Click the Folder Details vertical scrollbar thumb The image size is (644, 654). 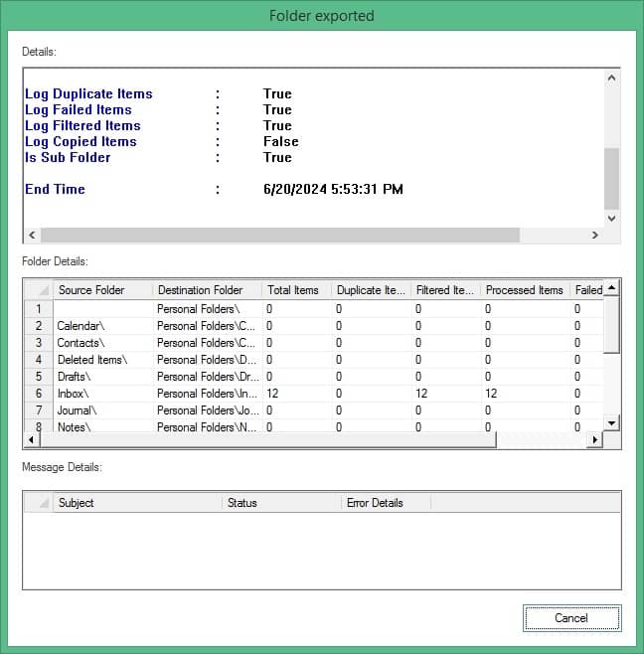pyautogui.click(x=611, y=324)
